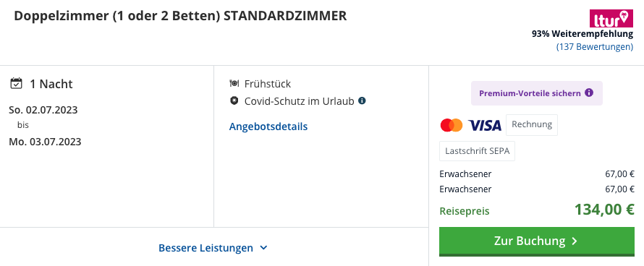
Task: Select the Lastschrift SEPA payment option
Action: pos(478,151)
